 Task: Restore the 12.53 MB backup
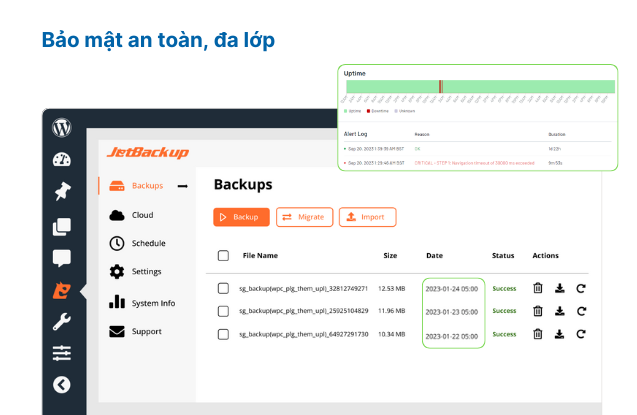click(581, 288)
